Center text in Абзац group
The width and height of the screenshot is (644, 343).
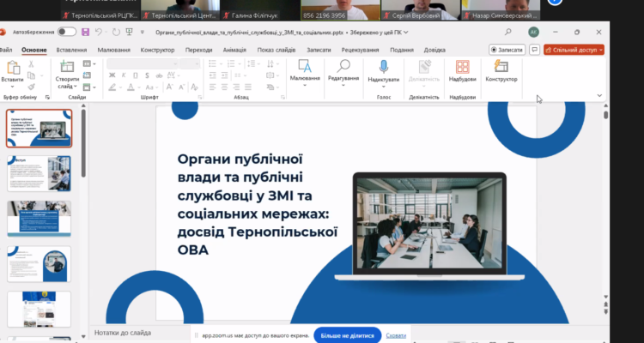click(x=224, y=87)
